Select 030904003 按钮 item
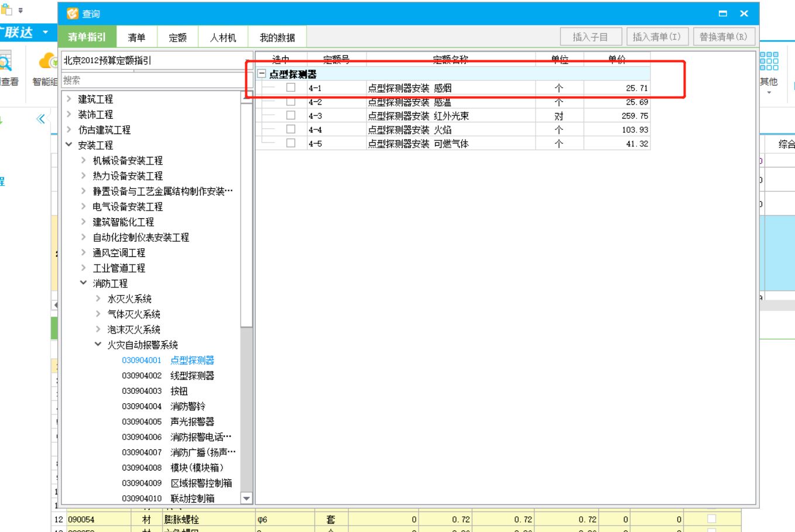795x532 pixels. pos(155,390)
